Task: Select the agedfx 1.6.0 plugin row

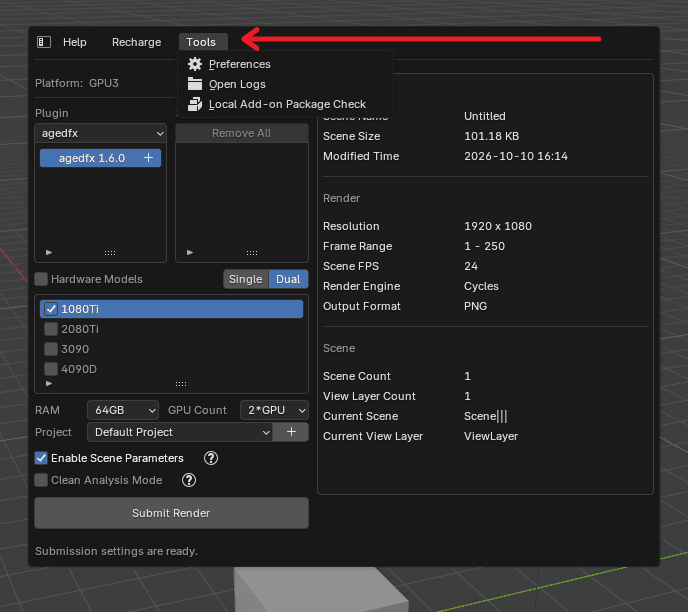Action: click(x=100, y=158)
